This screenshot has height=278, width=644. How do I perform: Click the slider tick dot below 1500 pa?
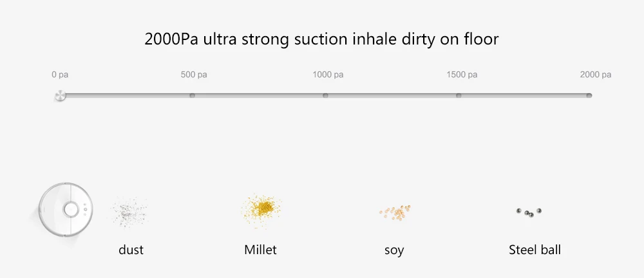(x=459, y=95)
